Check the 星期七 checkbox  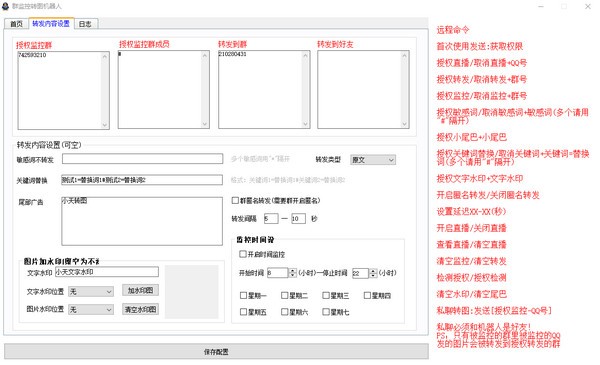click(x=326, y=312)
